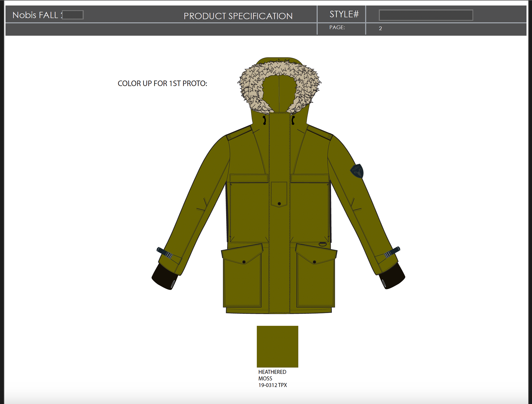Select the Heathered Moss color swatch

pyautogui.click(x=277, y=346)
